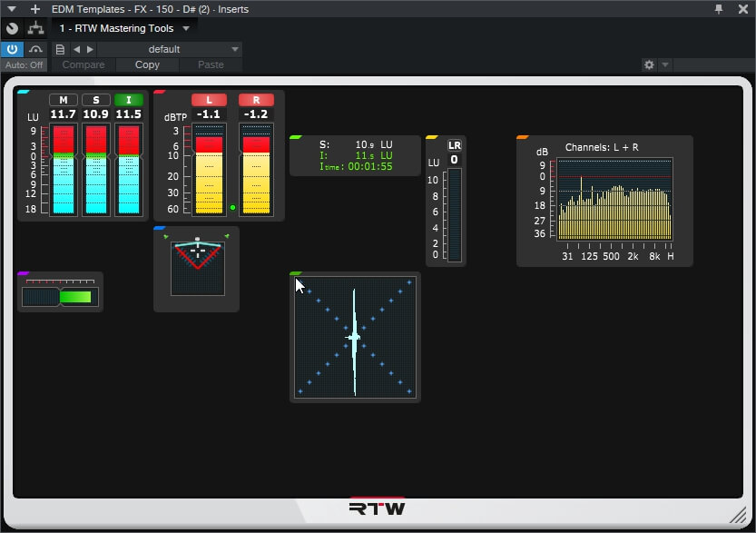Click the Paste preset button
The image size is (756, 533).
pyautogui.click(x=210, y=64)
